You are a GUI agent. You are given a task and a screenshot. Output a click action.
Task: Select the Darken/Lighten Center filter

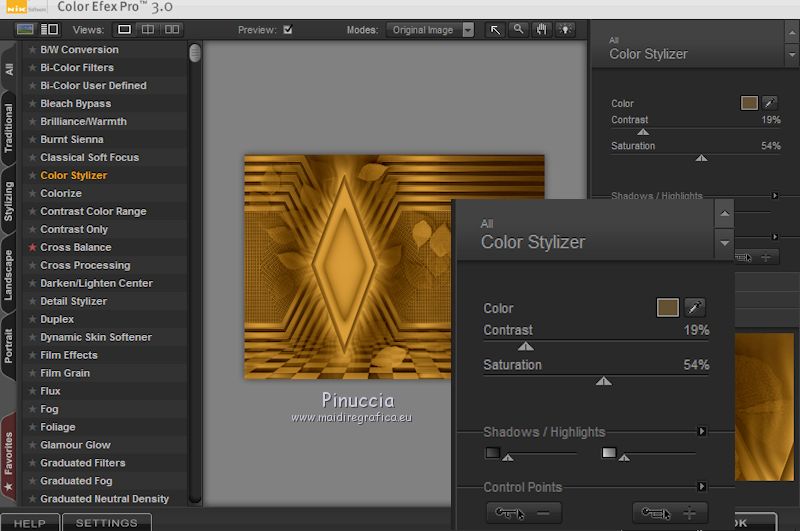click(96, 283)
